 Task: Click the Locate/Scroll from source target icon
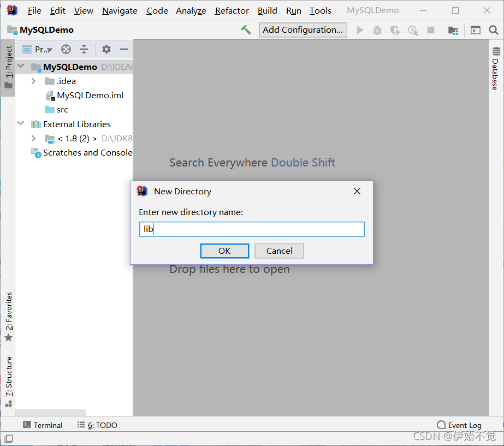click(x=66, y=49)
